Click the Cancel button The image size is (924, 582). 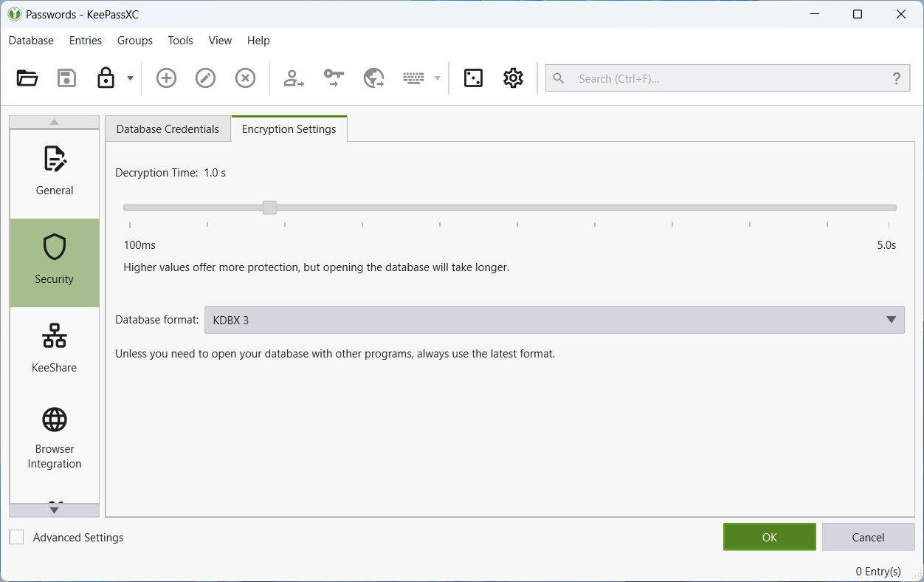click(867, 538)
